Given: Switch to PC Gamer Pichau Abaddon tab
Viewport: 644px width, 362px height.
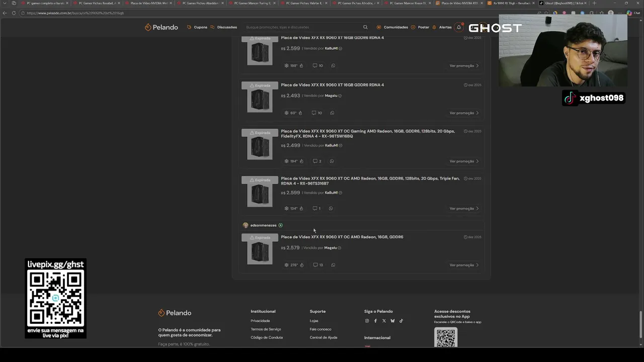Looking at the screenshot, I should [x=200, y=3].
